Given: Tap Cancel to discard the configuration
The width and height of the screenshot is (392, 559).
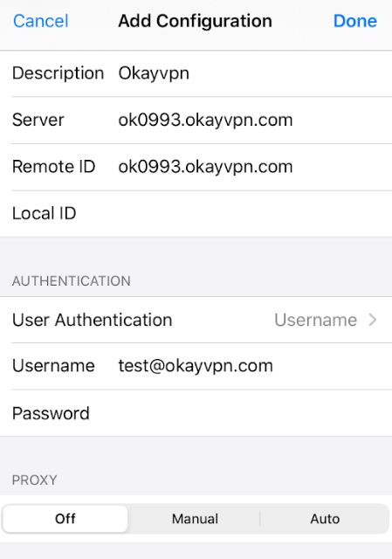Looking at the screenshot, I should tap(41, 21).
